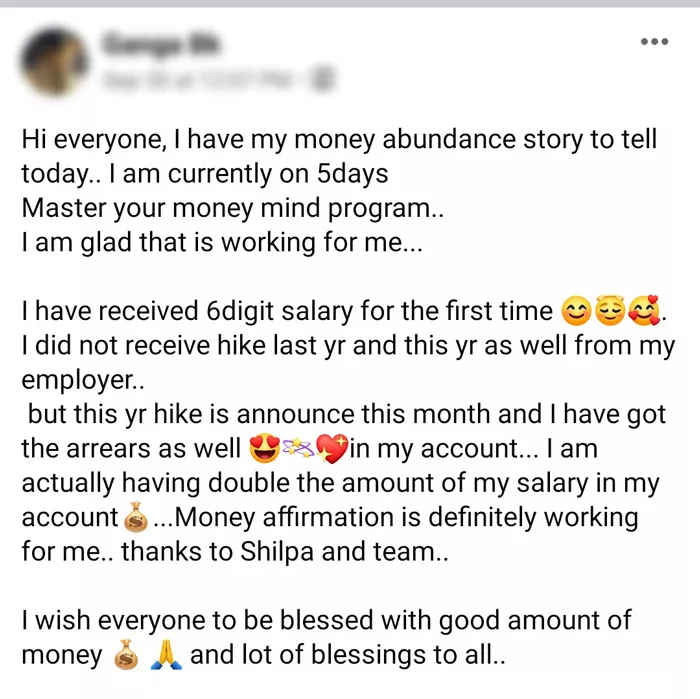
Task: Open the three-dot post options menu
Action: pos(653,42)
